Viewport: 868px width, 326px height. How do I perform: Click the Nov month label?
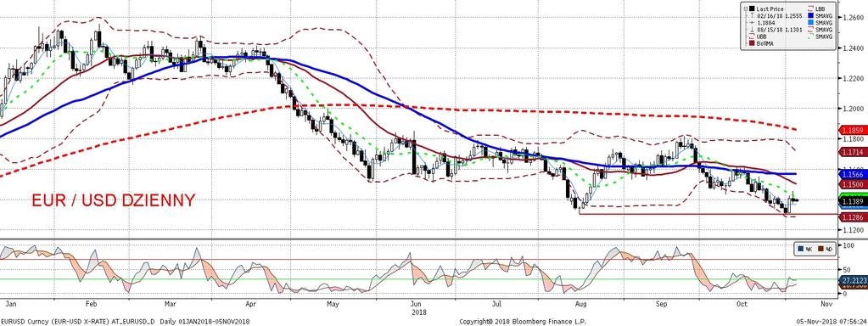point(827,304)
